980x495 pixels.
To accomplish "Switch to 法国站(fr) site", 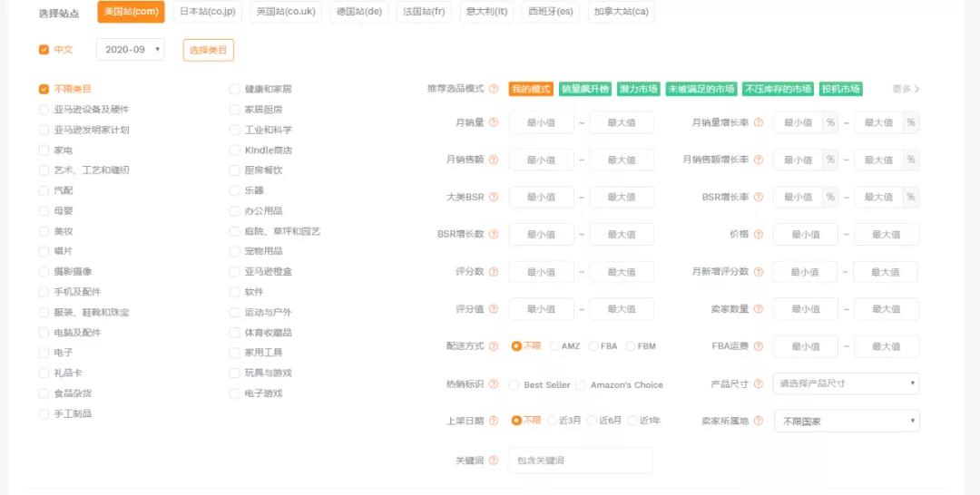I will (424, 12).
